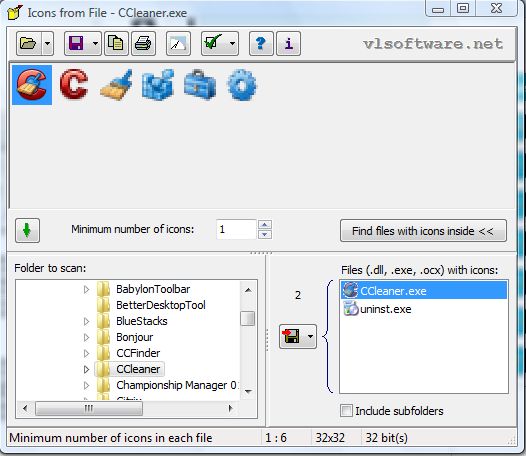Expand the CCleaner folder node
The width and height of the screenshot is (526, 456).
tap(86, 369)
